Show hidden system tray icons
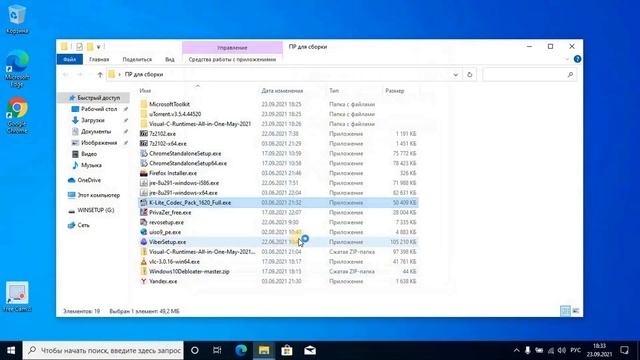640x360 pixels. click(x=516, y=350)
